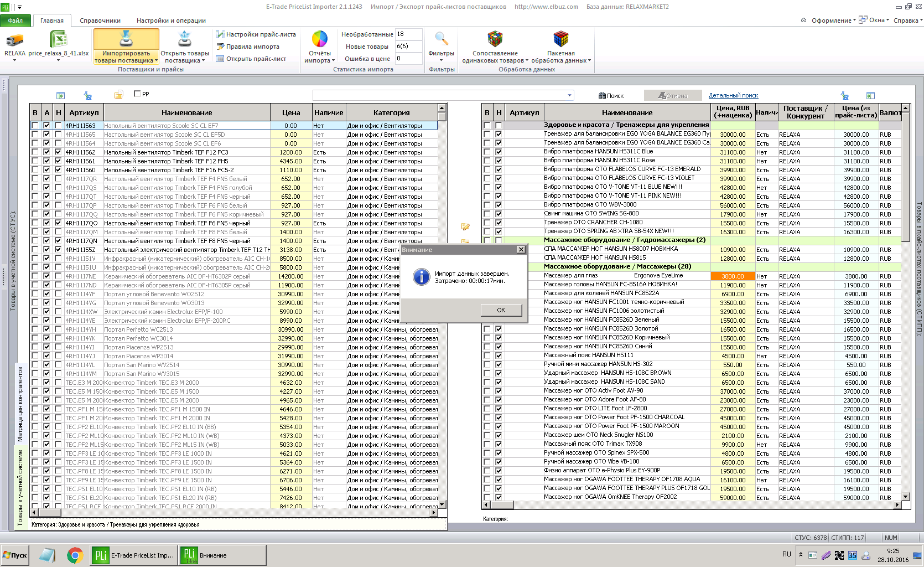Show hidden tray icons with the chevron
The width and height of the screenshot is (924, 567).
[x=801, y=555]
